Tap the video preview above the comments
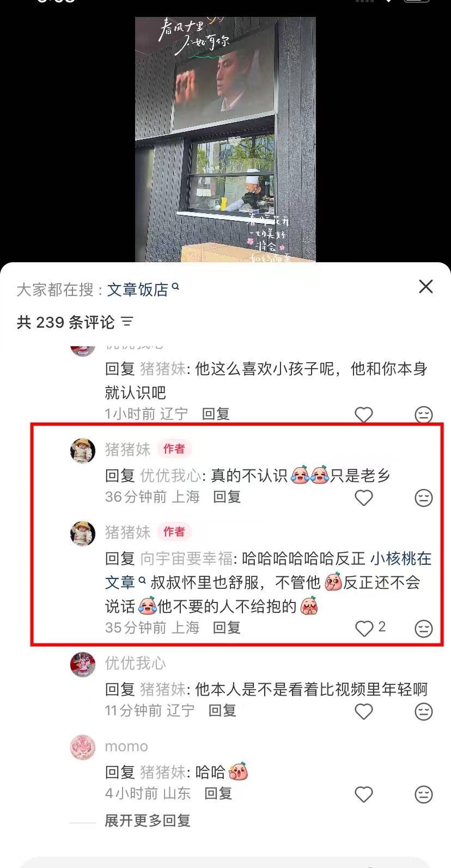The height and width of the screenshot is (868, 451). (225, 139)
